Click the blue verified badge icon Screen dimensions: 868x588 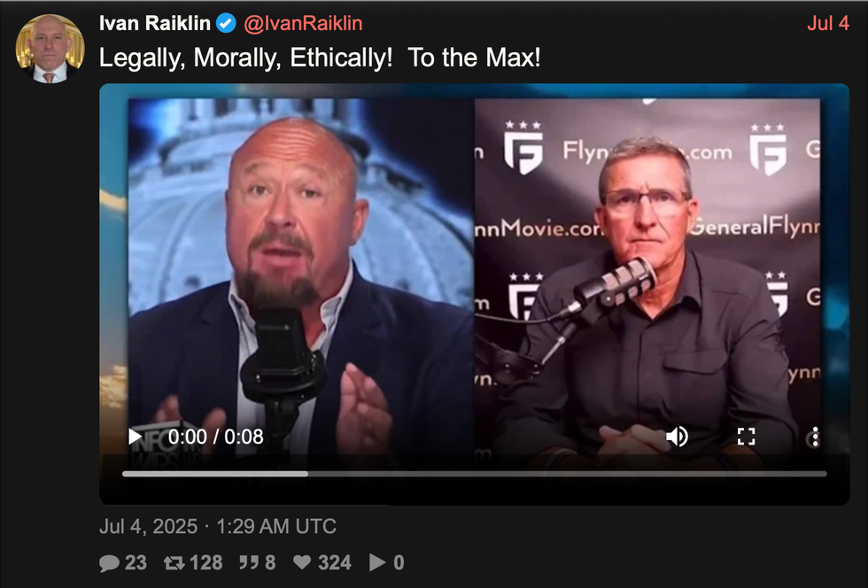click(226, 23)
